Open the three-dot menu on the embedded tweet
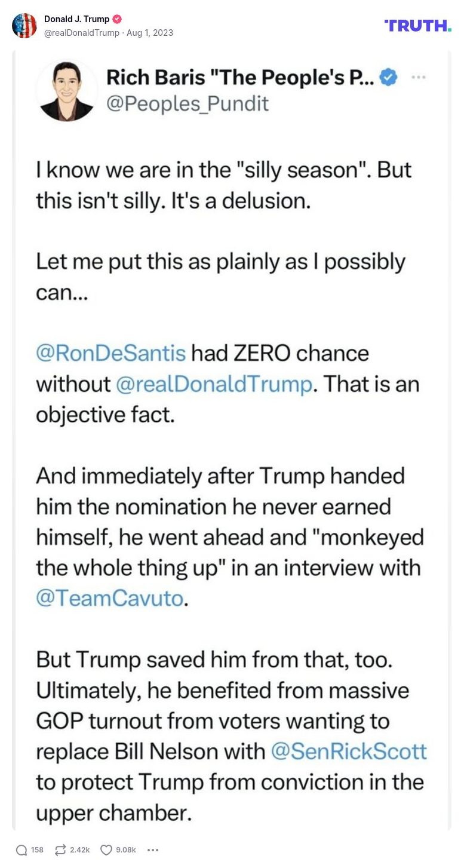The image size is (464, 868). 420,77
